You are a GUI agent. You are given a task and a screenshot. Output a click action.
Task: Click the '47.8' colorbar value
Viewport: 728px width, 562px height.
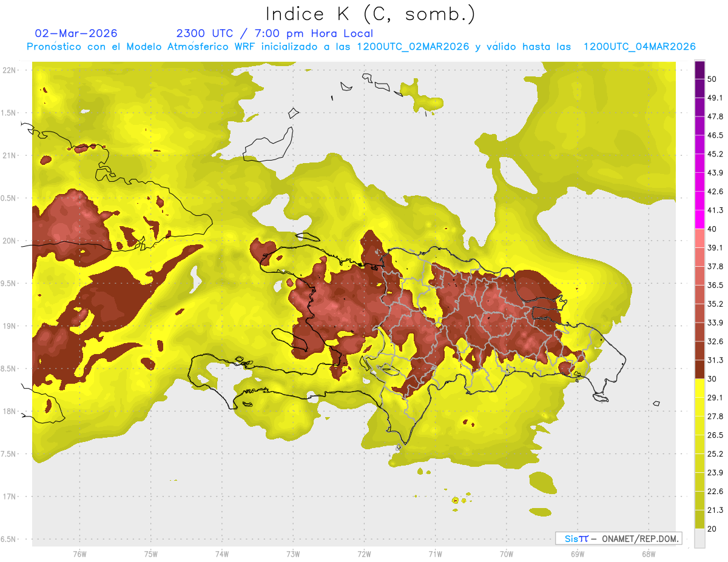[715, 117]
